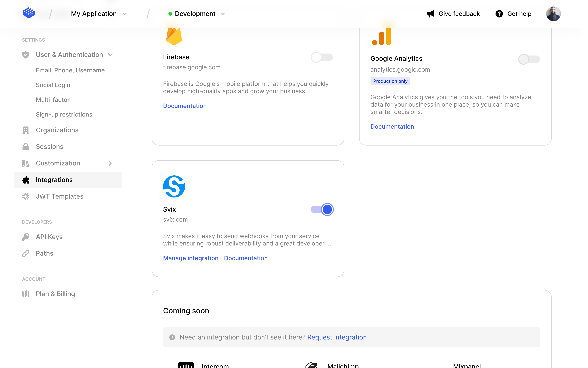Click Request integration link

337,337
